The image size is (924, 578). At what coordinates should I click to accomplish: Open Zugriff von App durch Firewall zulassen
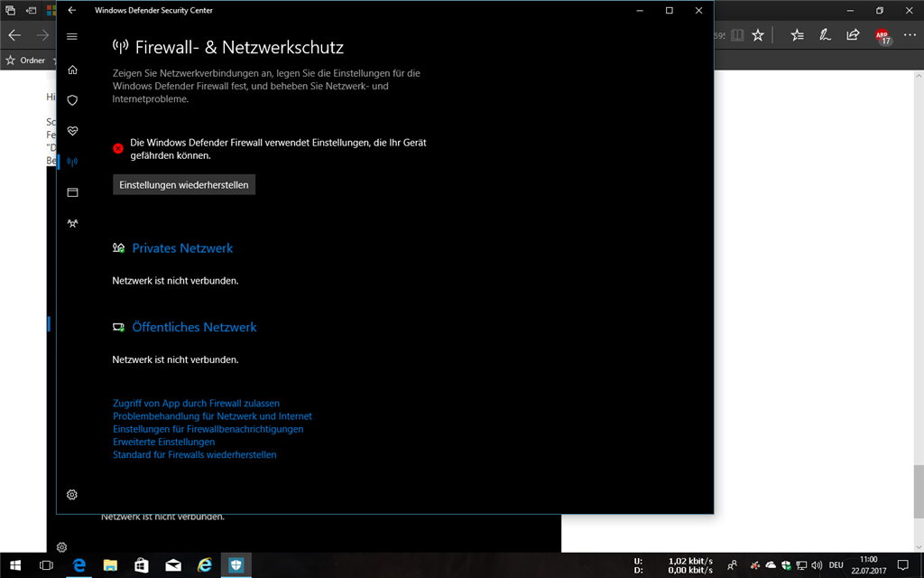[196, 404]
